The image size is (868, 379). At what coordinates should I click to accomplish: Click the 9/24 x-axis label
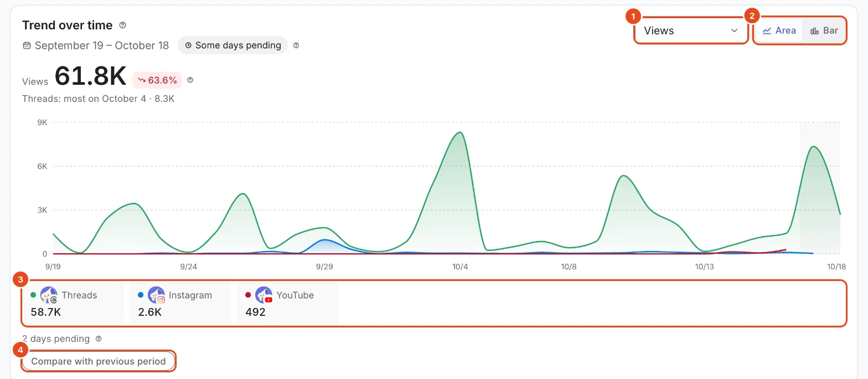(189, 267)
